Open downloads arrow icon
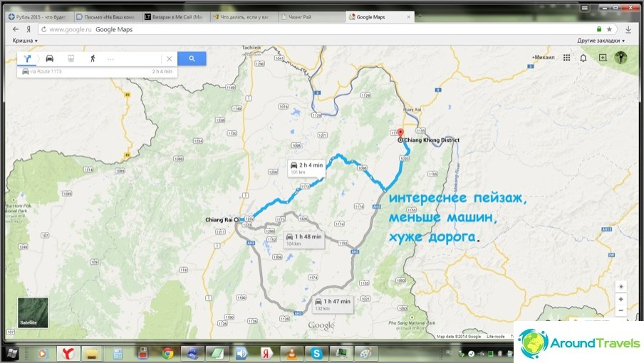The image size is (644, 363). [x=628, y=29]
